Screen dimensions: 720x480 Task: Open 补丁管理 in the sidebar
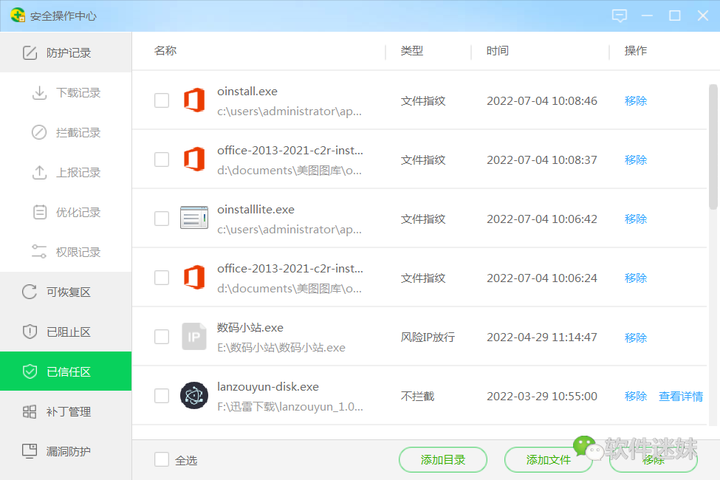[66, 412]
